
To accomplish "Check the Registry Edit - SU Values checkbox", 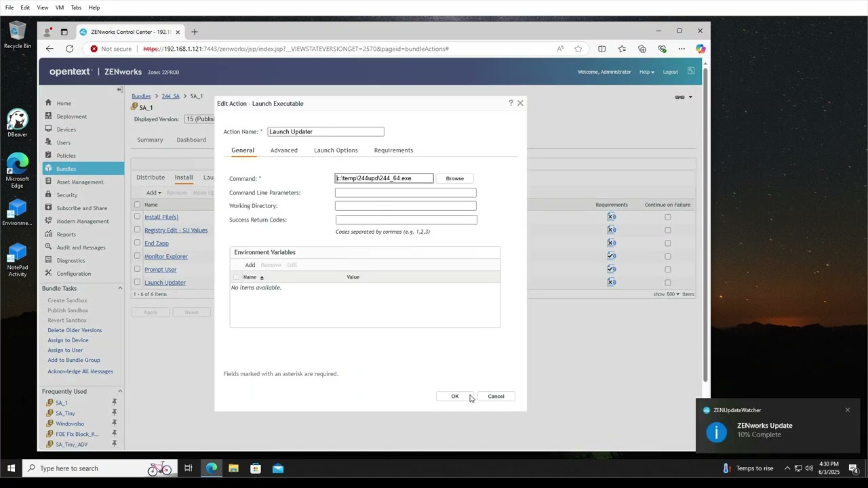I will pyautogui.click(x=137, y=230).
